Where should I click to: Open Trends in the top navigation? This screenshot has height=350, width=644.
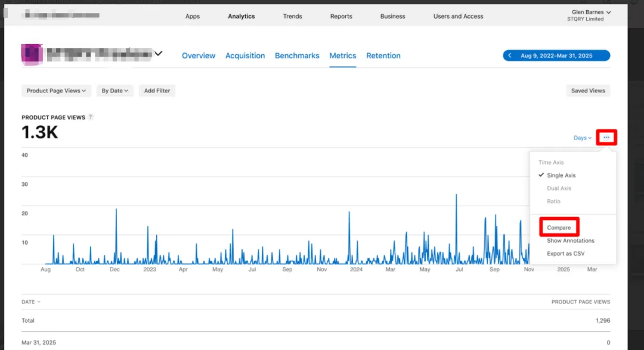click(x=292, y=17)
